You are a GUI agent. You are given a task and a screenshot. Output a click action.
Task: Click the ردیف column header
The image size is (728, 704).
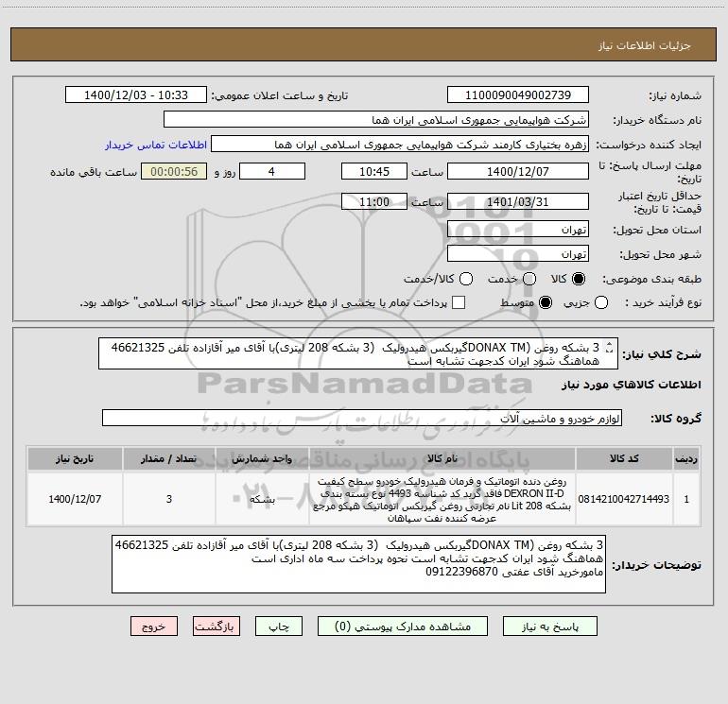pyautogui.click(x=686, y=458)
